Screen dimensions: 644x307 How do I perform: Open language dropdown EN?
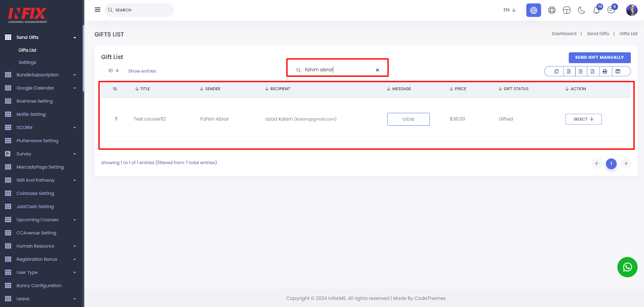[510, 10]
